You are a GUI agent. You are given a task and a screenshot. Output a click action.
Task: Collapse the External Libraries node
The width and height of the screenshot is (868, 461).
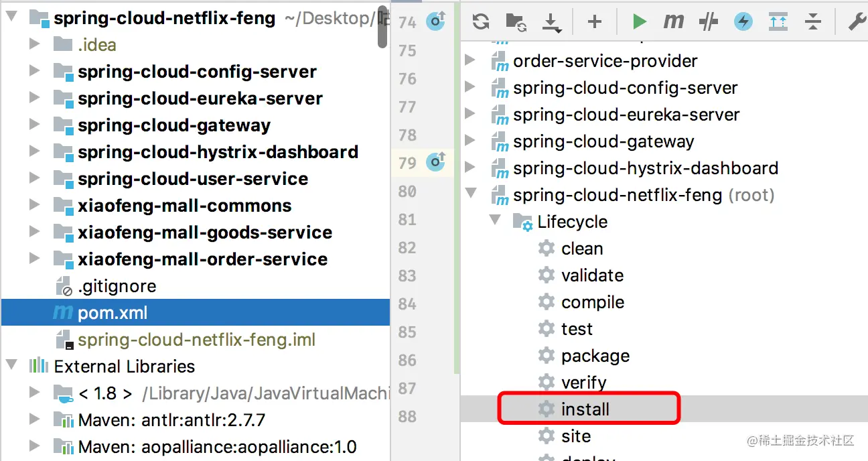point(11,366)
